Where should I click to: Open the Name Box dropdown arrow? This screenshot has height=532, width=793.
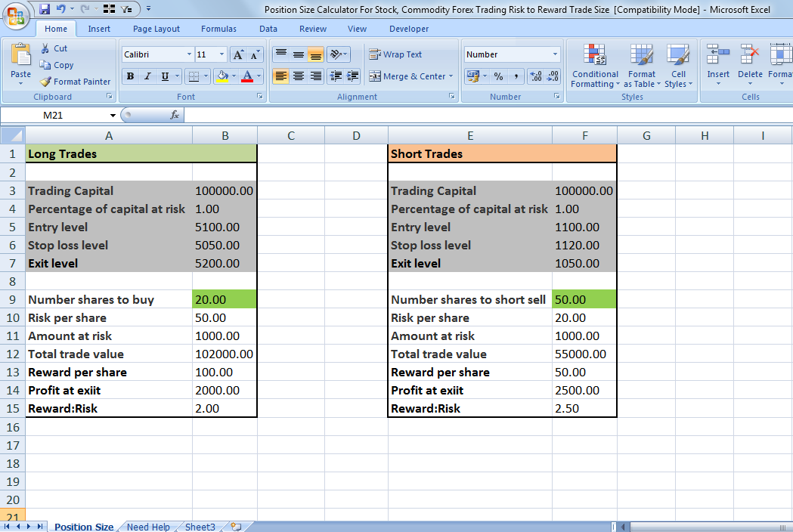pyautogui.click(x=113, y=116)
